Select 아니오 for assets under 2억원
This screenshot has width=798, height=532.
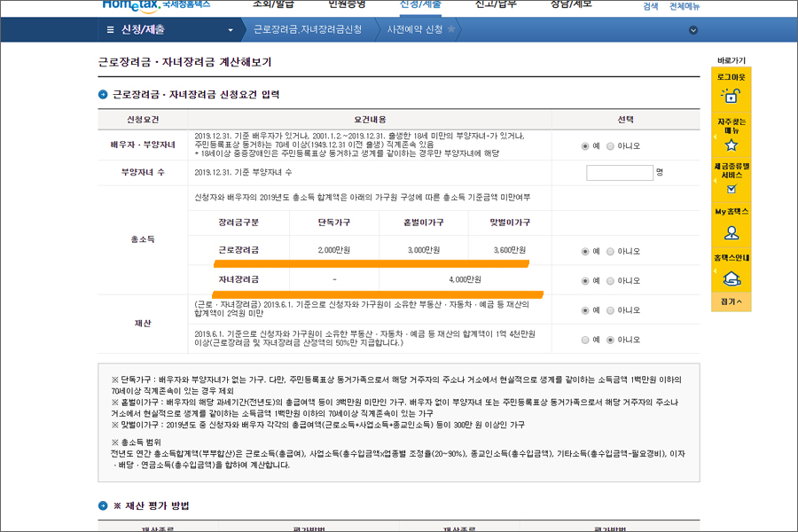click(x=610, y=310)
